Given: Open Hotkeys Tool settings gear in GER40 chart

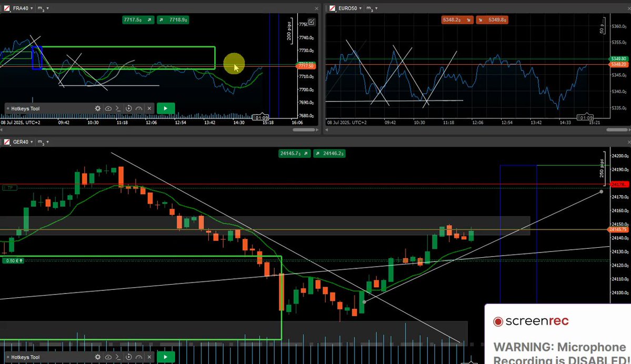Looking at the screenshot, I should tap(98, 357).
